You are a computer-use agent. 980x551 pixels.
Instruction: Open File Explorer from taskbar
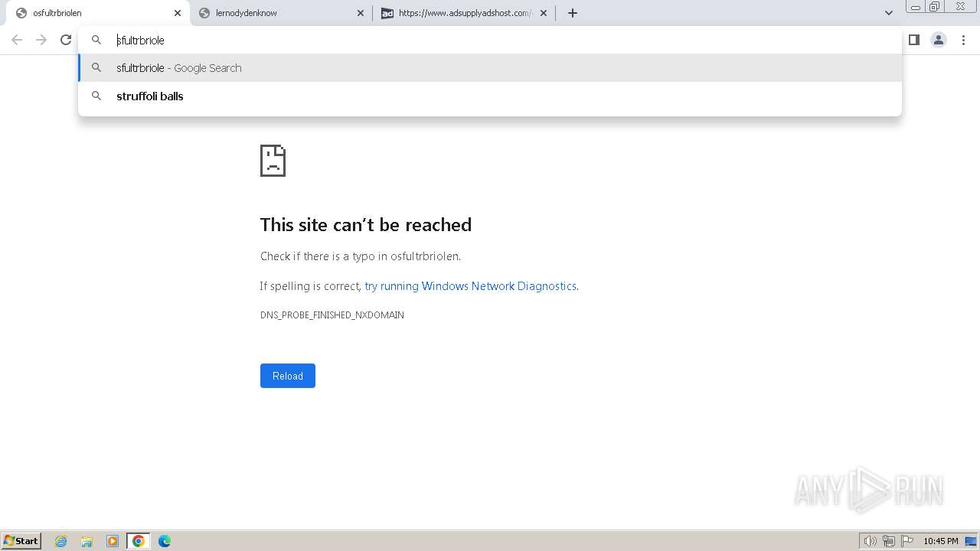(87, 541)
